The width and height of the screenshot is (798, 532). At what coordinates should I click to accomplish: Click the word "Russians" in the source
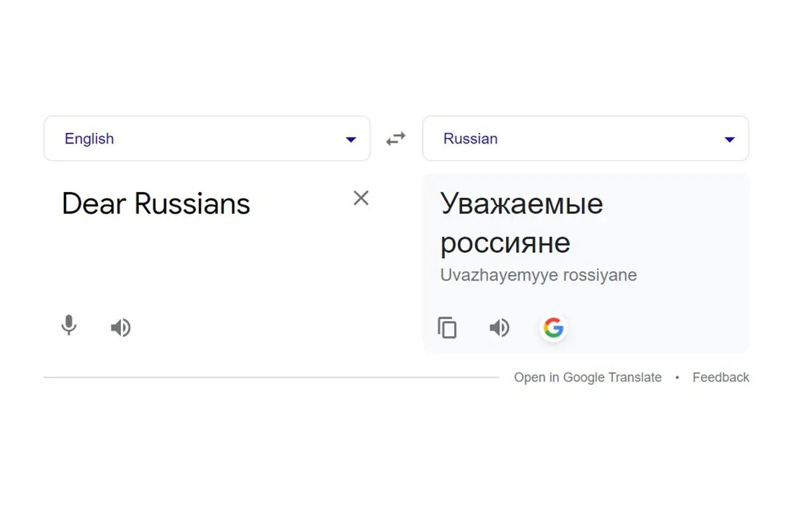coord(192,203)
